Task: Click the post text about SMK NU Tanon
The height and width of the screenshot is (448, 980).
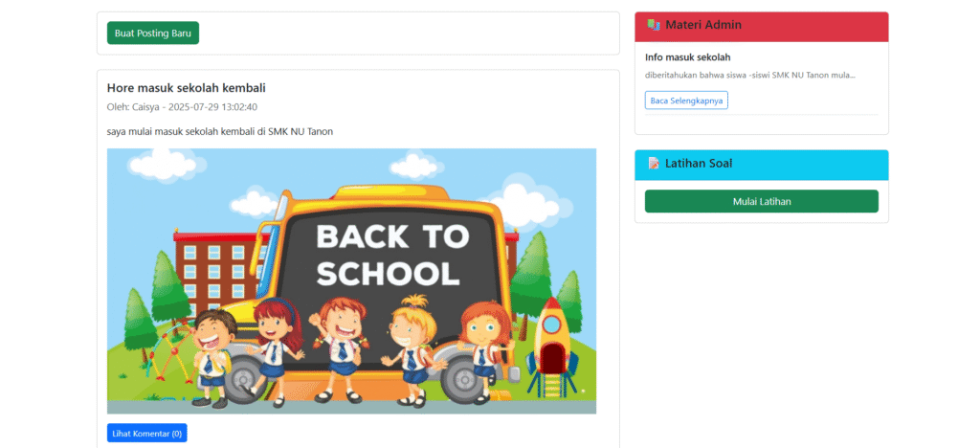Action: click(220, 132)
